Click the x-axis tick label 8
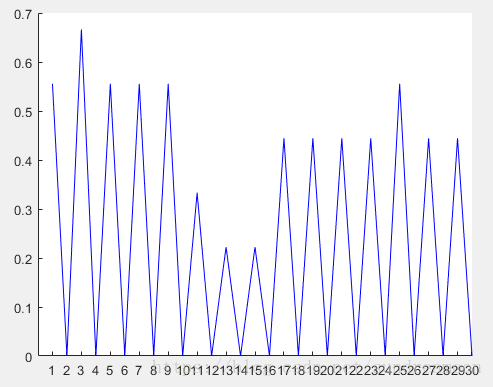Screen dimensions: 493x387 click(x=153, y=370)
